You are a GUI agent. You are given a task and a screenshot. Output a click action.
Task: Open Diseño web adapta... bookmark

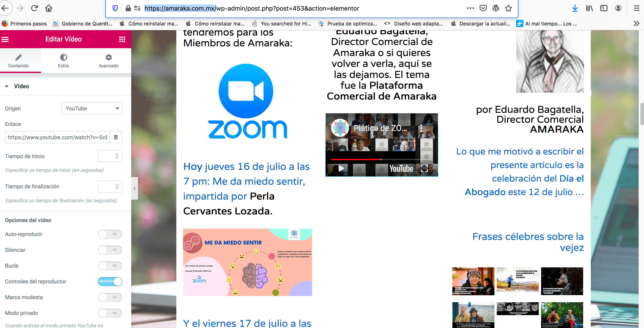click(x=414, y=23)
